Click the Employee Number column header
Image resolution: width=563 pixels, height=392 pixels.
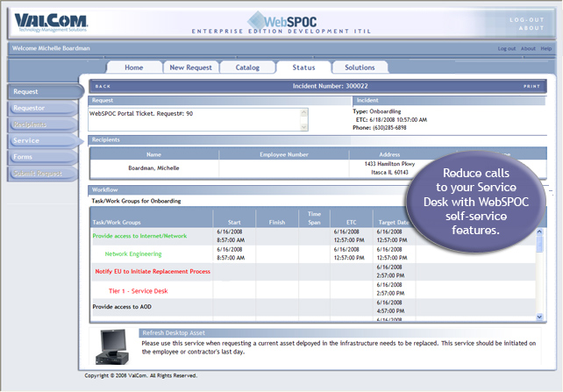284,154
